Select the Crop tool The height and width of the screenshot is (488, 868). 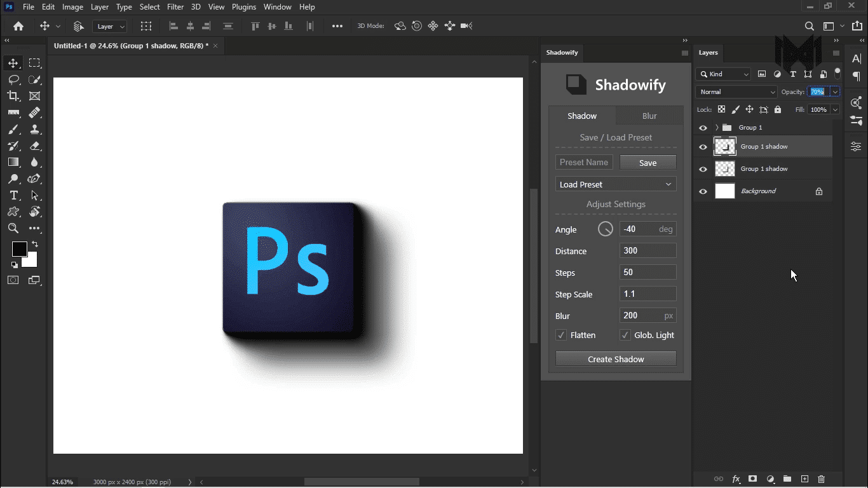click(13, 96)
